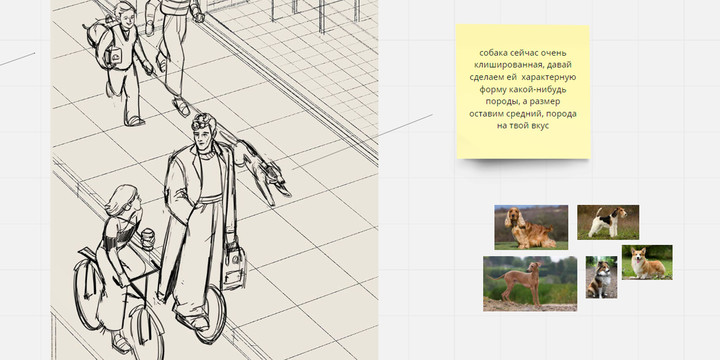Click the coffee cup in the sketch
Image resolution: width=720 pixels, height=360 pixels.
click(x=147, y=239)
